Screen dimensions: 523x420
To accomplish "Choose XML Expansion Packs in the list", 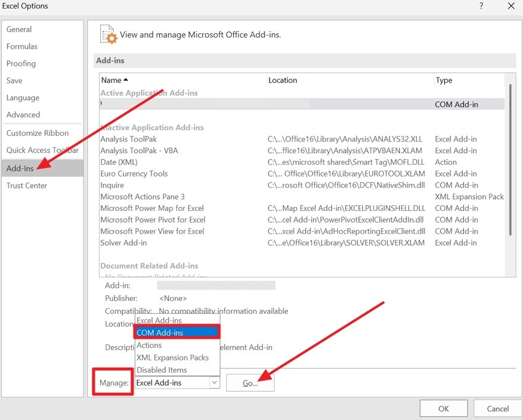I will coord(177,357).
